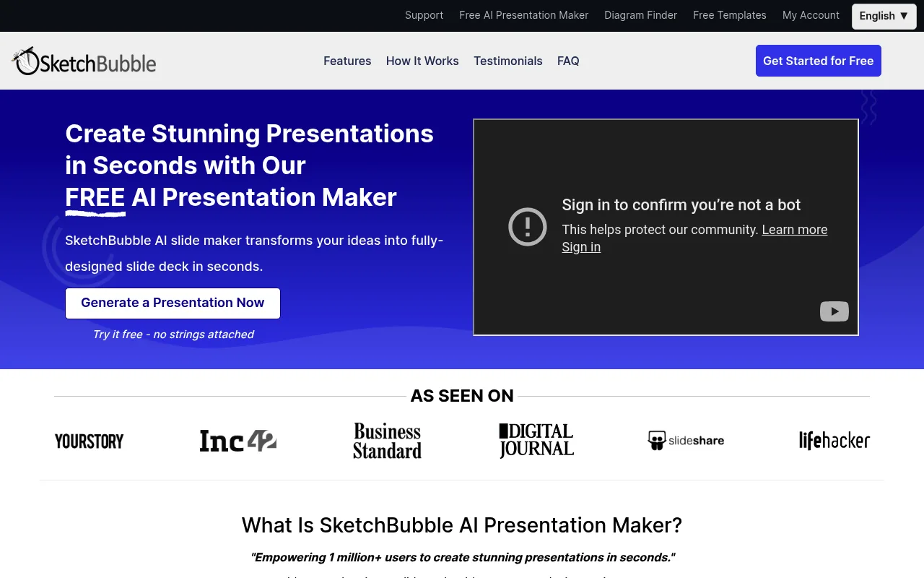Viewport: 924px width, 578px height.
Task: Click the Business Standard logo
Action: point(388,441)
